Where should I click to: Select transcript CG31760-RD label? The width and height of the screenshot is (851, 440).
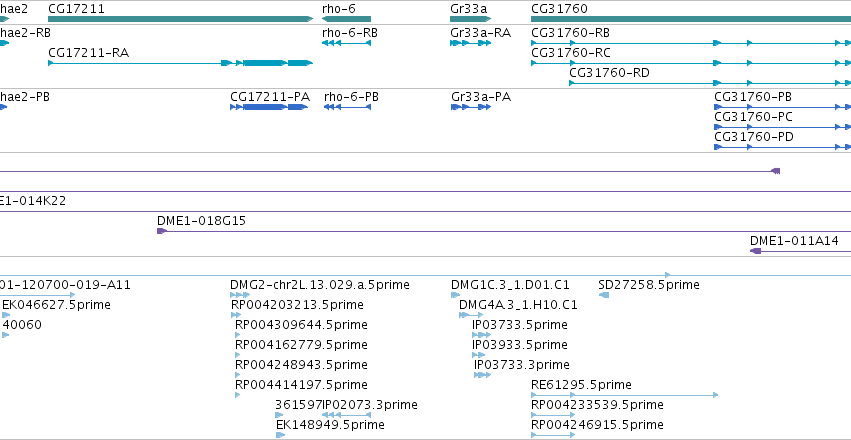point(609,73)
